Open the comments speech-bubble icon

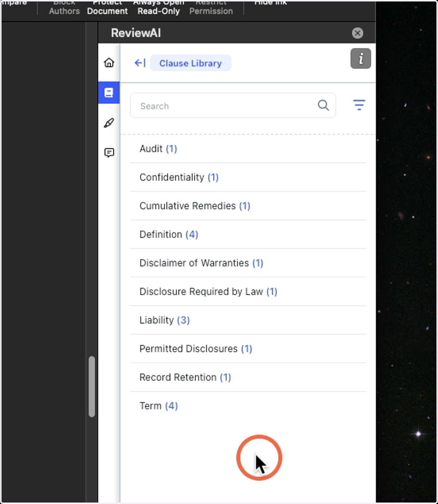[x=109, y=153]
